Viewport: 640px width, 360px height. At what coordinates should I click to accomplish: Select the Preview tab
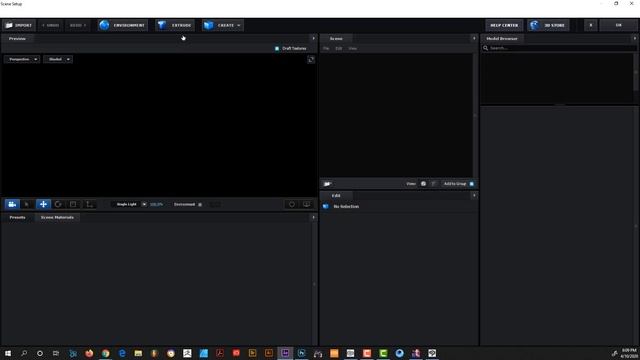17,38
